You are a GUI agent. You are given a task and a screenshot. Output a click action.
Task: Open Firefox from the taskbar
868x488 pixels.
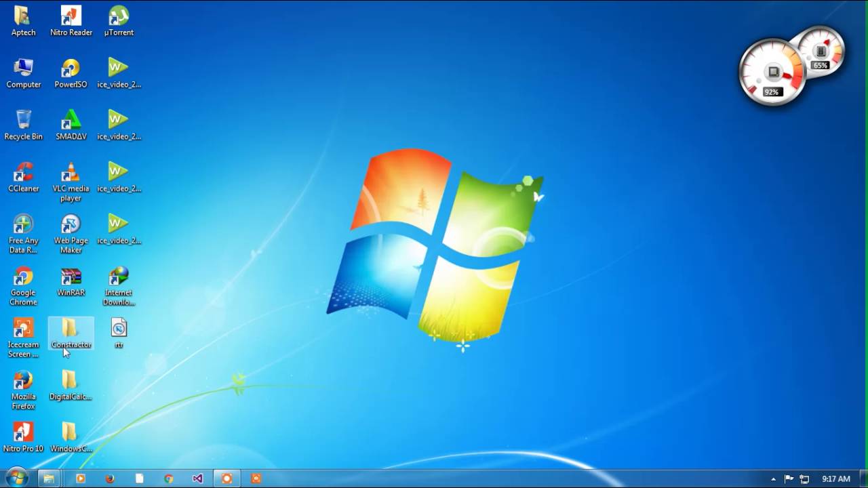click(110, 479)
